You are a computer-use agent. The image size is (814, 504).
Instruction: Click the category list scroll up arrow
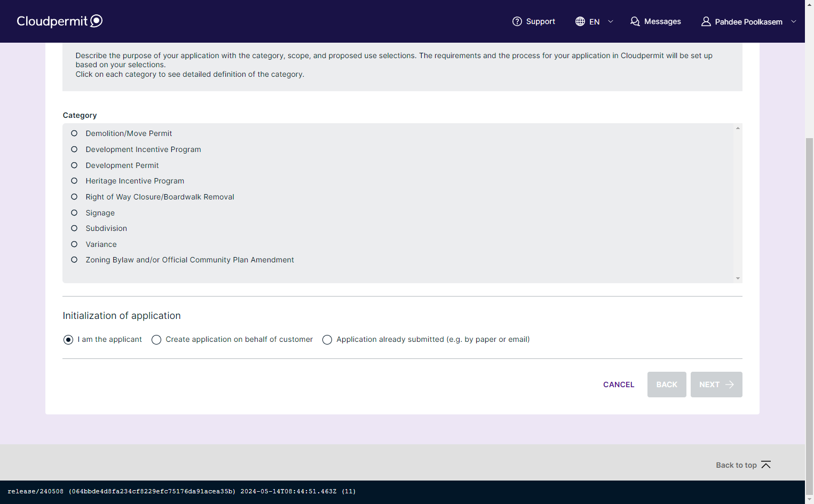pyautogui.click(x=738, y=128)
